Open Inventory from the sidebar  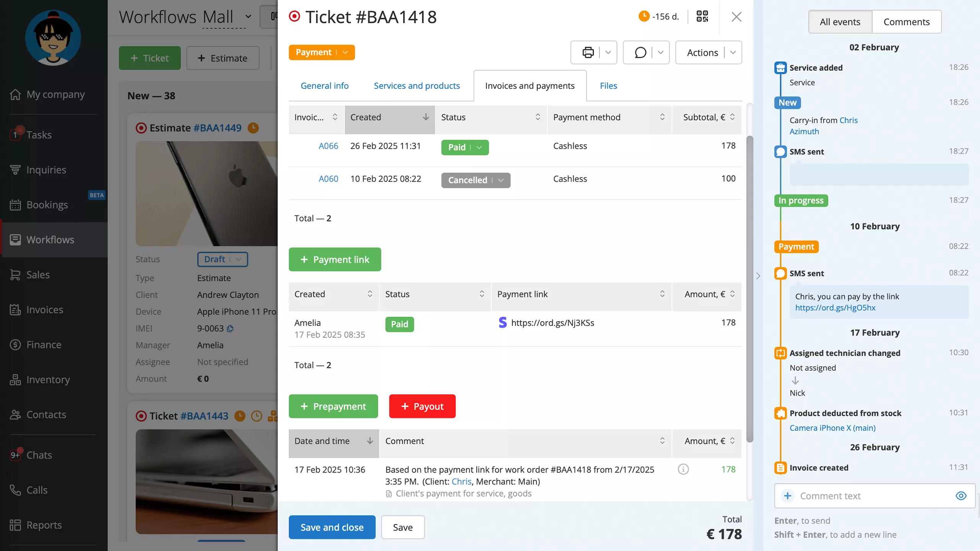pyautogui.click(x=47, y=379)
